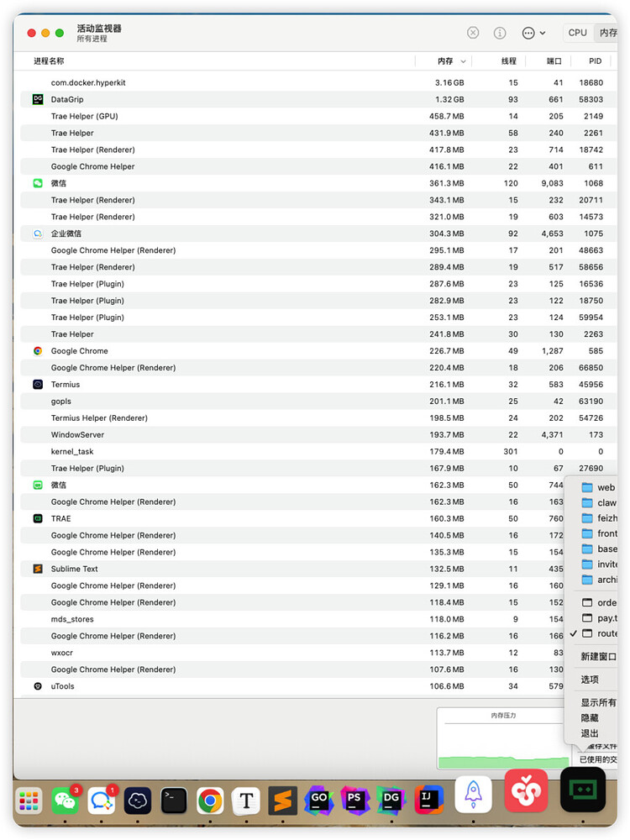Open the archi folder in dock menu

click(x=598, y=580)
